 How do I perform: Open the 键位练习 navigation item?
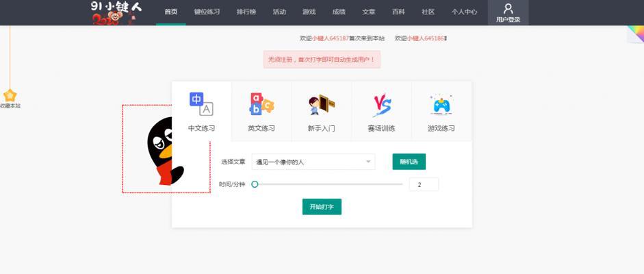(x=207, y=12)
